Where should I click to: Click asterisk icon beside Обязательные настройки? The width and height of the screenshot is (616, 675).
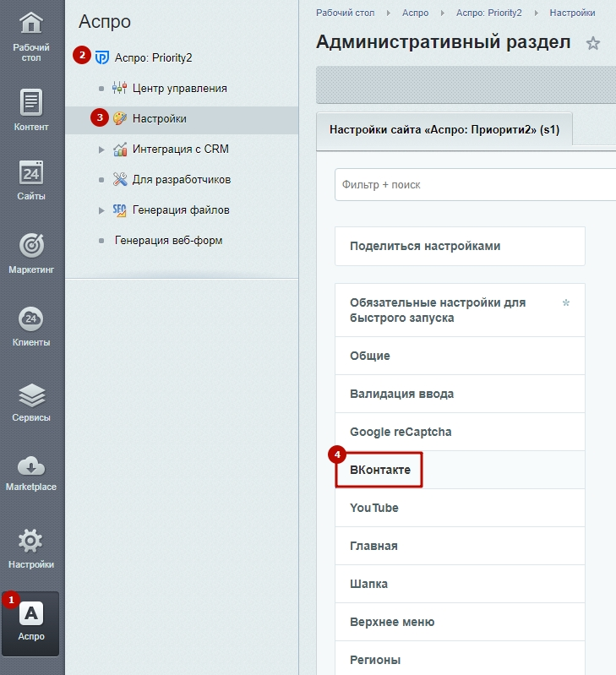(x=566, y=302)
